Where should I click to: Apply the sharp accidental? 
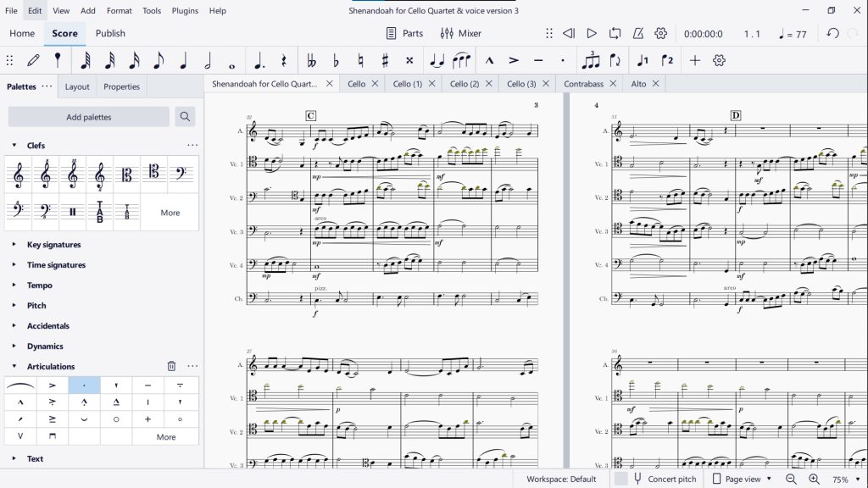(385, 61)
